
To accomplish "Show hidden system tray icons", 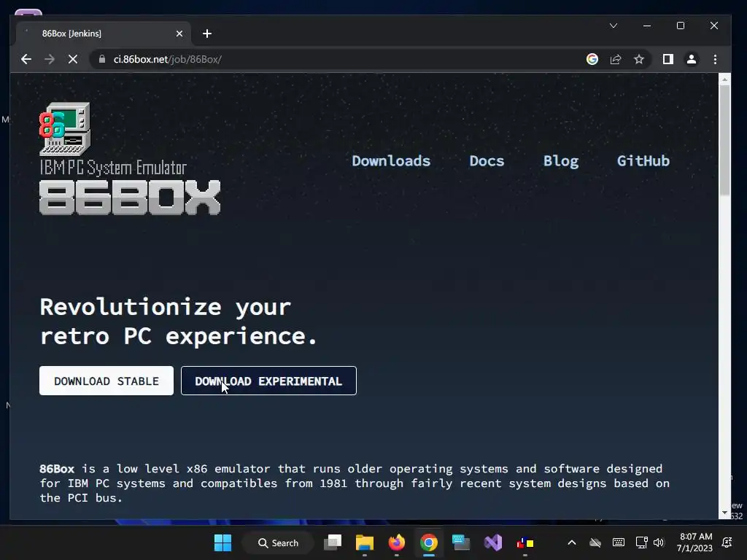I will click(572, 542).
